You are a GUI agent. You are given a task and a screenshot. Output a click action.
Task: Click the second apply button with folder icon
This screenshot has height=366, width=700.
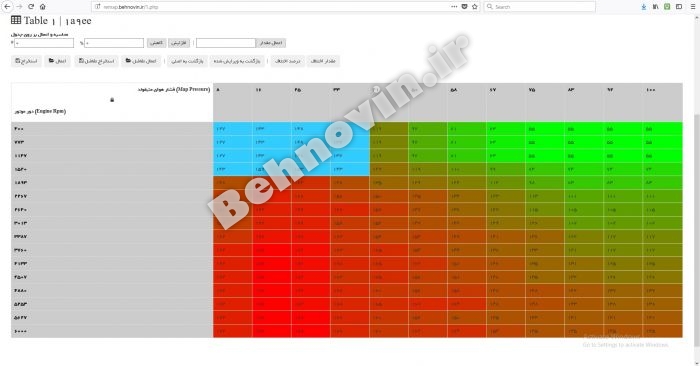pyautogui.click(x=141, y=61)
